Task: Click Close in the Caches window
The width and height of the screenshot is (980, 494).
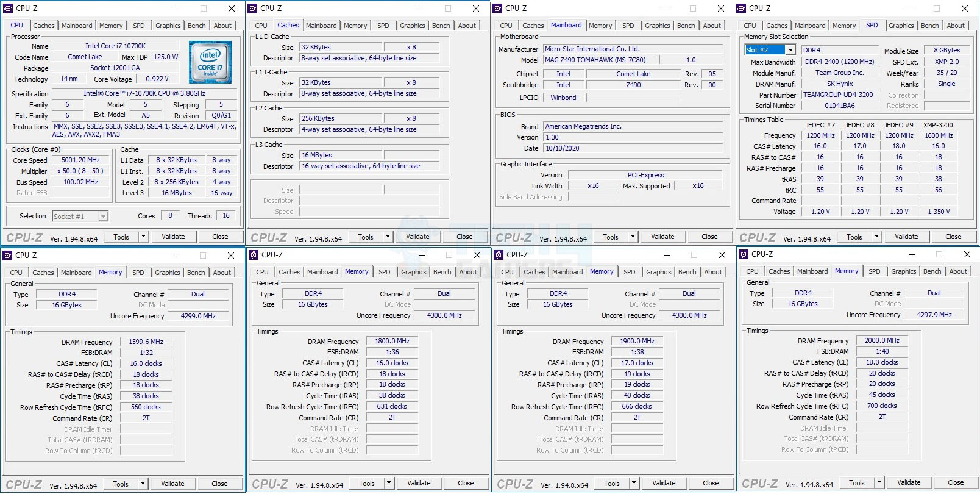Action: click(x=464, y=237)
